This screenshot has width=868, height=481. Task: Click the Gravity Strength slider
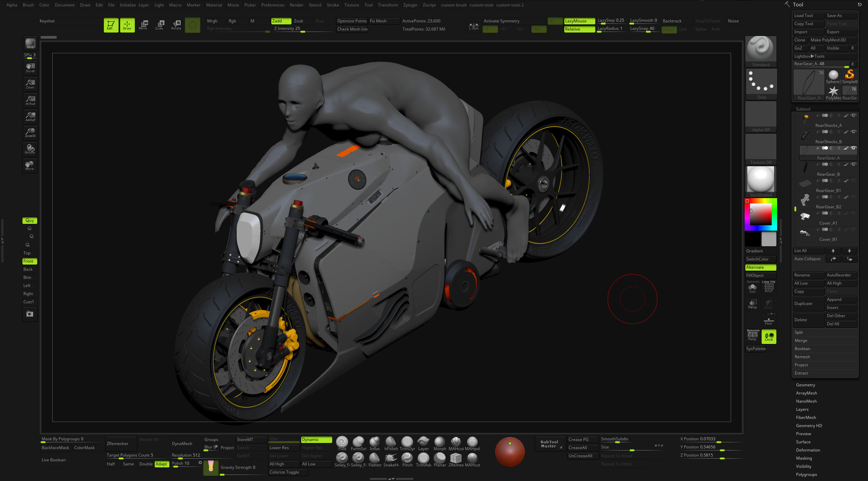tap(242, 468)
